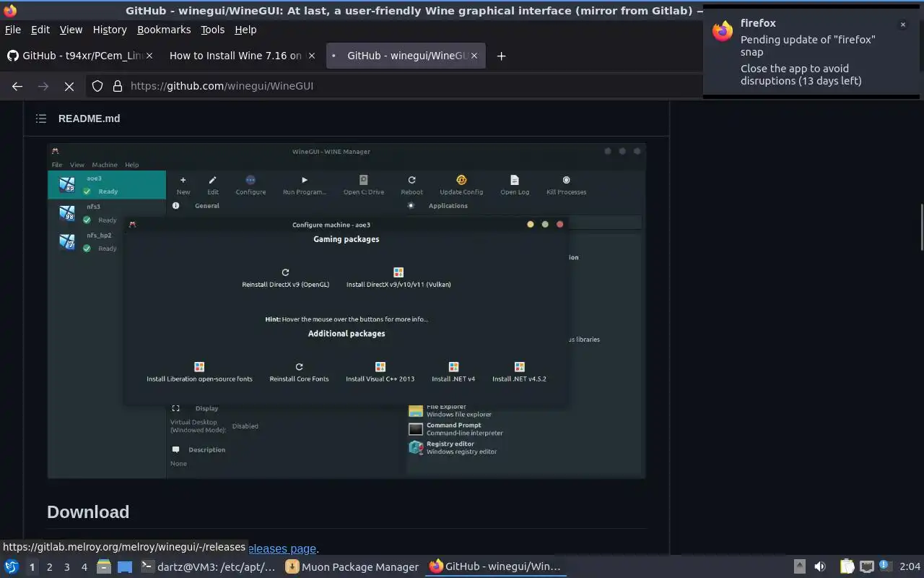Switch to workspace 4
Viewport: 924px width, 578px height.
tap(84, 567)
